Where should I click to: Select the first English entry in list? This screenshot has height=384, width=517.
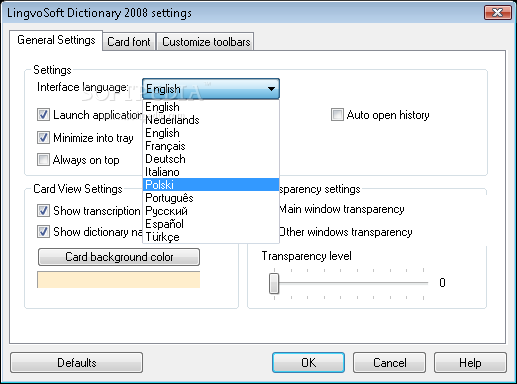click(x=211, y=107)
